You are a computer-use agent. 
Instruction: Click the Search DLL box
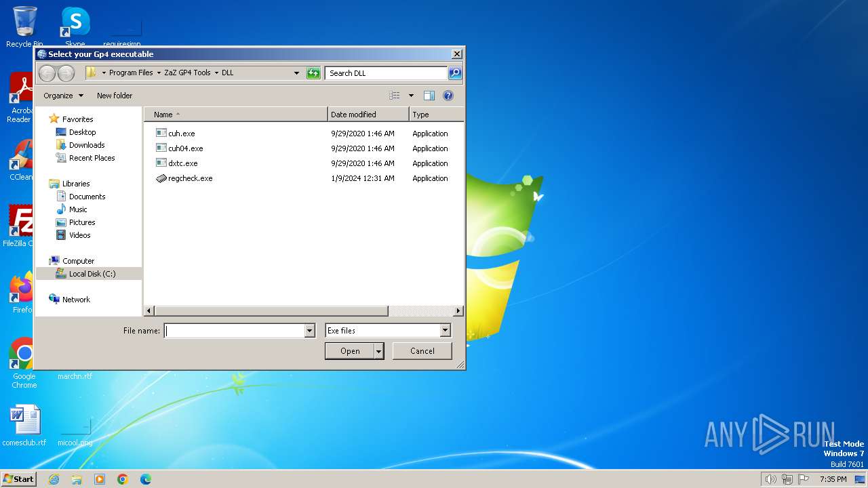point(386,73)
